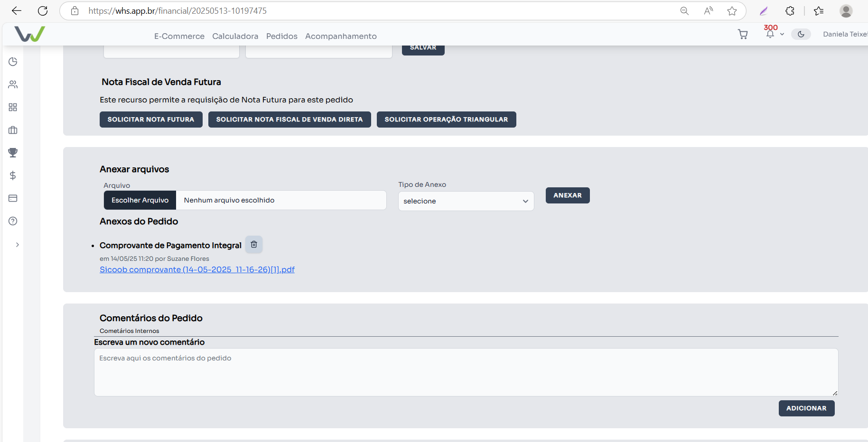Open the pie chart dashboard sidebar icon

(x=13, y=62)
